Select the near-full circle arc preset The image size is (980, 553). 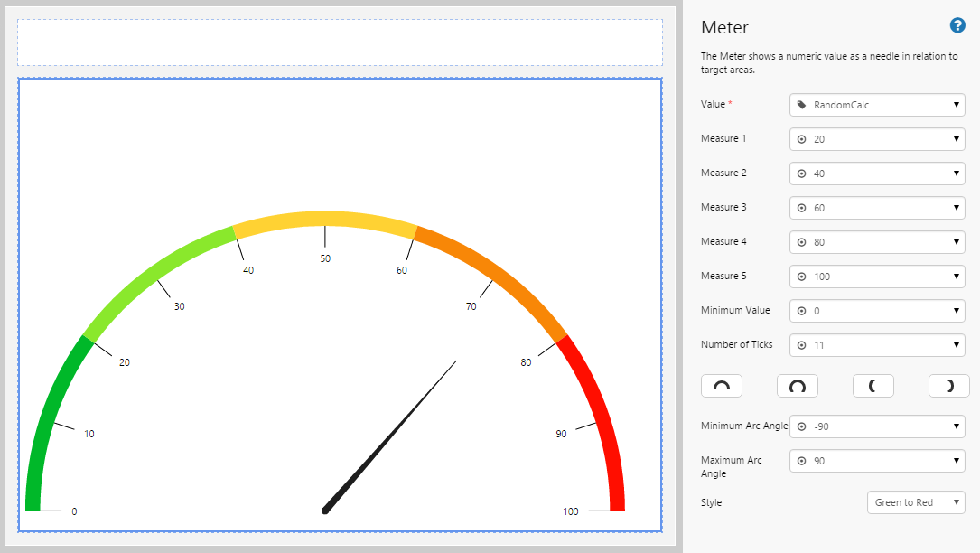point(797,386)
